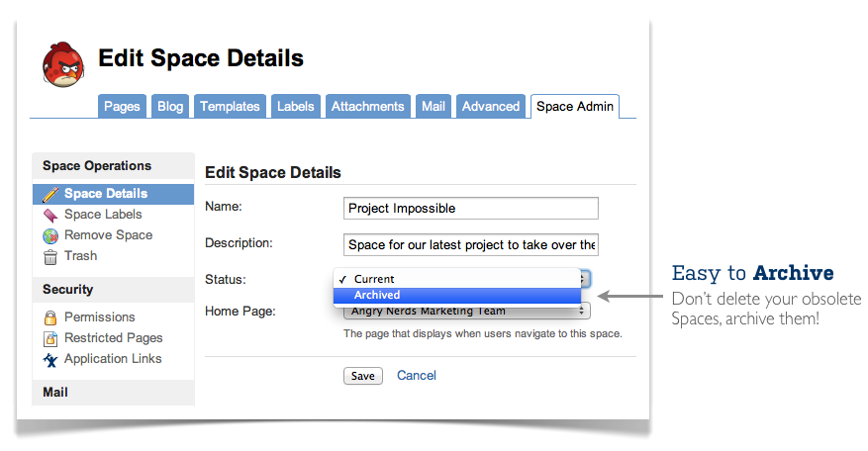Screen dimensions: 868x451
Task: Open the Attachments tab
Action: click(367, 106)
